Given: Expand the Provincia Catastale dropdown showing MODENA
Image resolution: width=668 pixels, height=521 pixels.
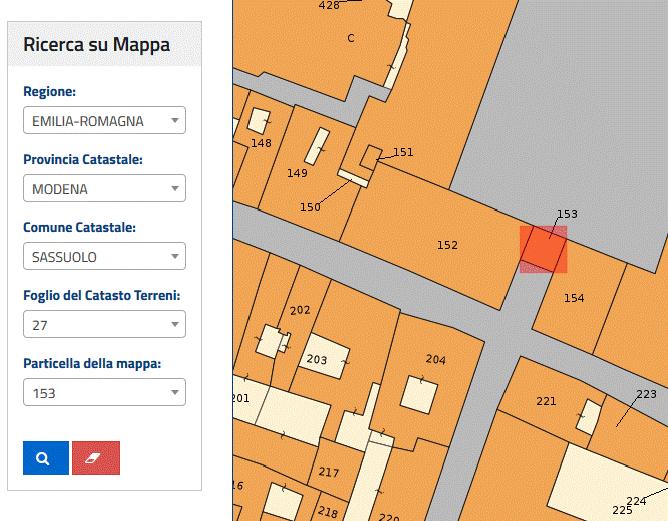Looking at the screenshot, I should (104, 189).
